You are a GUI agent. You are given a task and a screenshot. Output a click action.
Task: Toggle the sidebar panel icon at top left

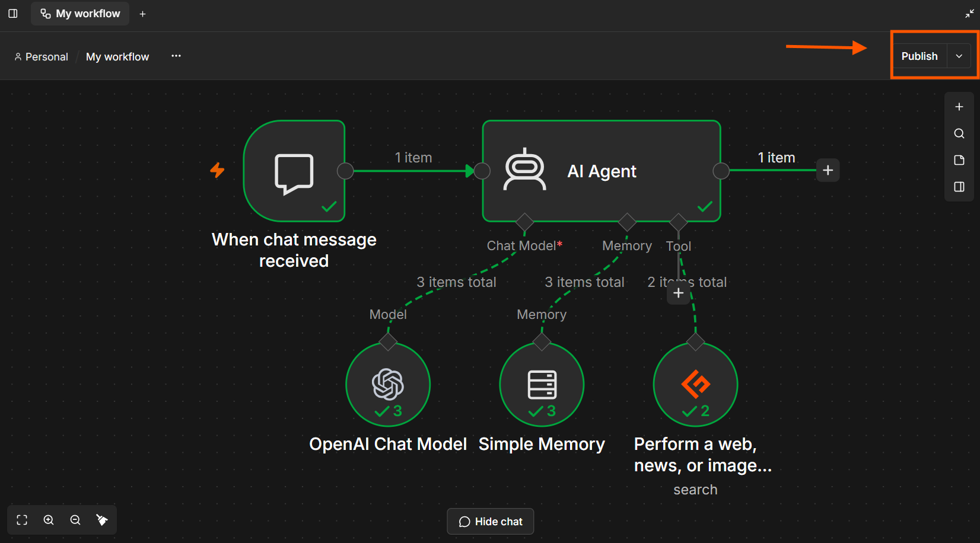pyautogui.click(x=13, y=13)
